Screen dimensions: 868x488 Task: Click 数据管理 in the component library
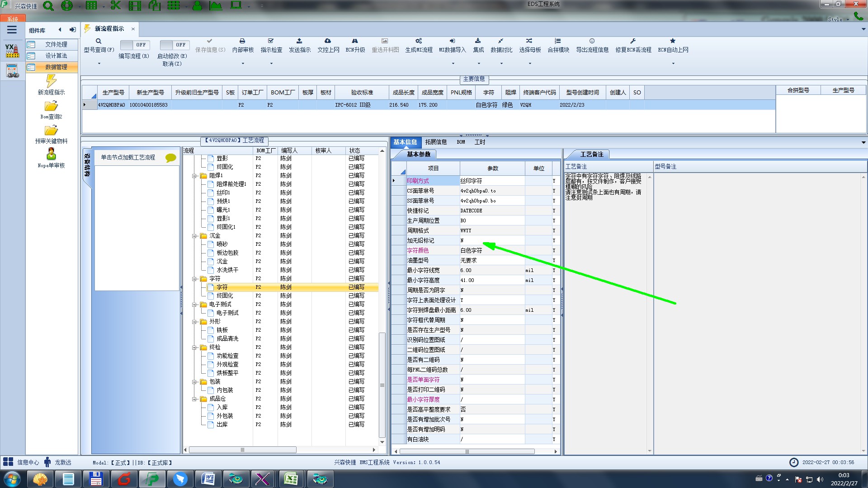point(56,67)
